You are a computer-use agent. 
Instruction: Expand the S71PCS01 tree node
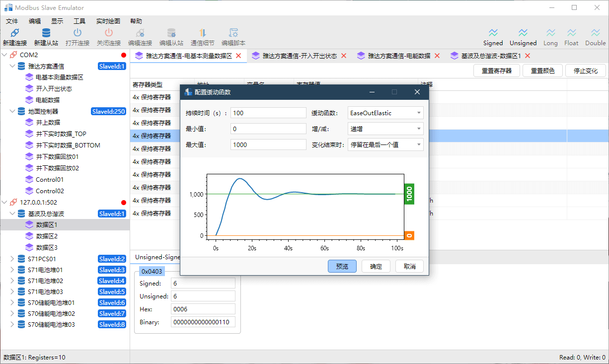coord(12,259)
